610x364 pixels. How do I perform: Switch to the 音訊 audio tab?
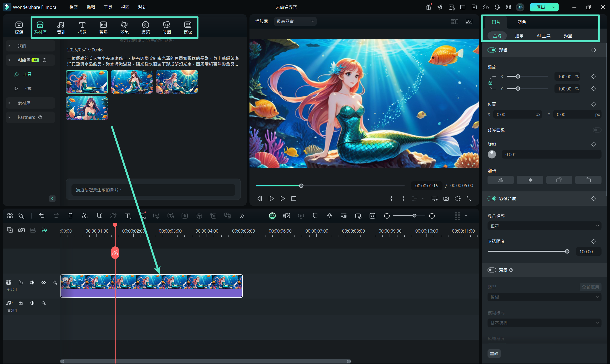[x=61, y=27]
